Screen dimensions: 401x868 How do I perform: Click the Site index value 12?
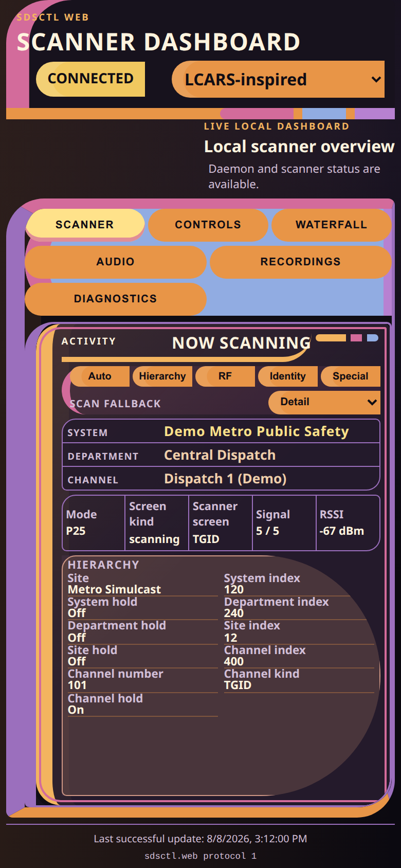(231, 638)
